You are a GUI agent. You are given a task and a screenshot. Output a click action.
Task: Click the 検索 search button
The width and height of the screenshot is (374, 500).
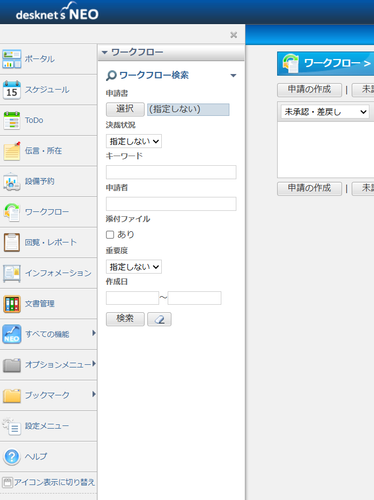point(125,319)
